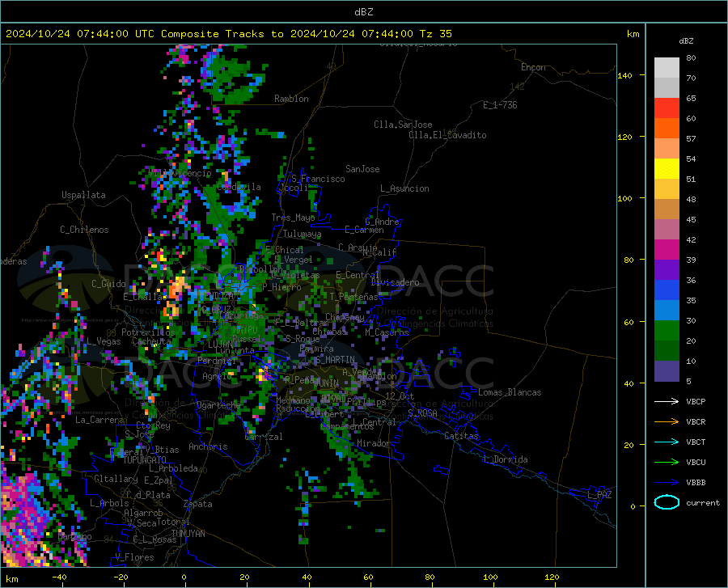This screenshot has width=728, height=588.
Task: Select the 'current' legend label
Action: [703, 502]
